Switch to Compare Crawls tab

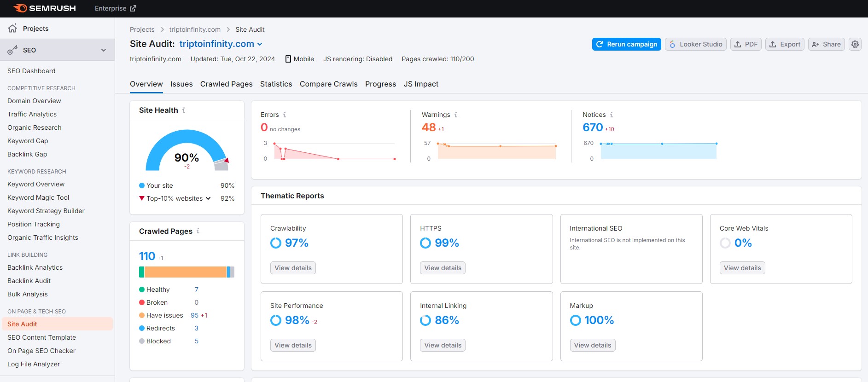tap(329, 84)
